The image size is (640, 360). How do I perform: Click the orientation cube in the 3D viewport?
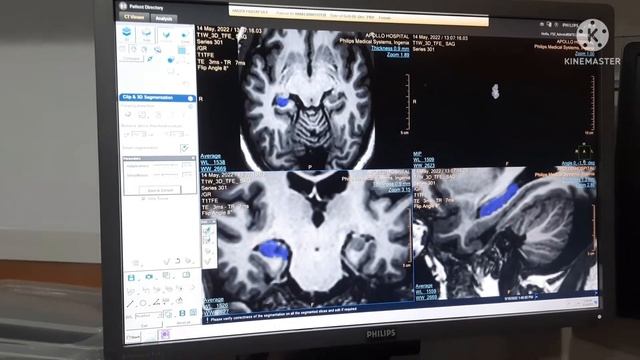tap(584, 151)
